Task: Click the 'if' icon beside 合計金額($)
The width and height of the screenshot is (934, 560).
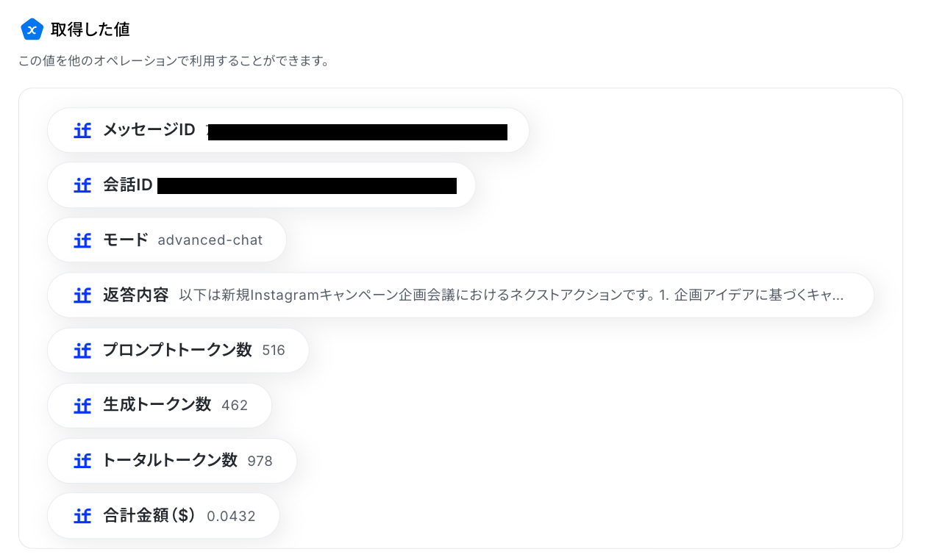Action: pos(82,516)
